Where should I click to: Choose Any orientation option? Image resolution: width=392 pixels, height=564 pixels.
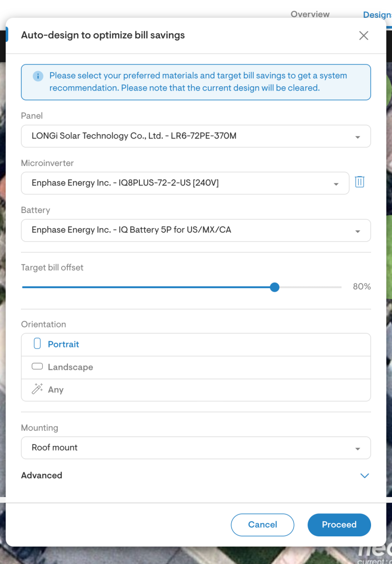click(55, 389)
